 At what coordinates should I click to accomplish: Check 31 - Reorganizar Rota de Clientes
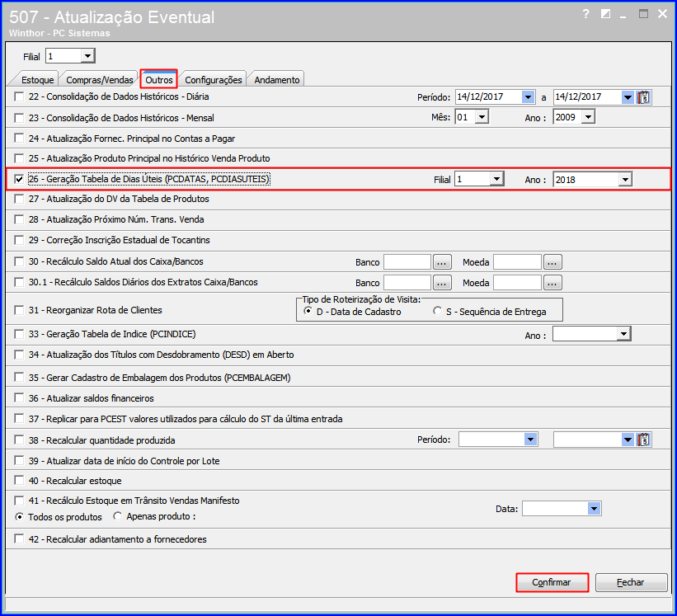tap(19, 310)
